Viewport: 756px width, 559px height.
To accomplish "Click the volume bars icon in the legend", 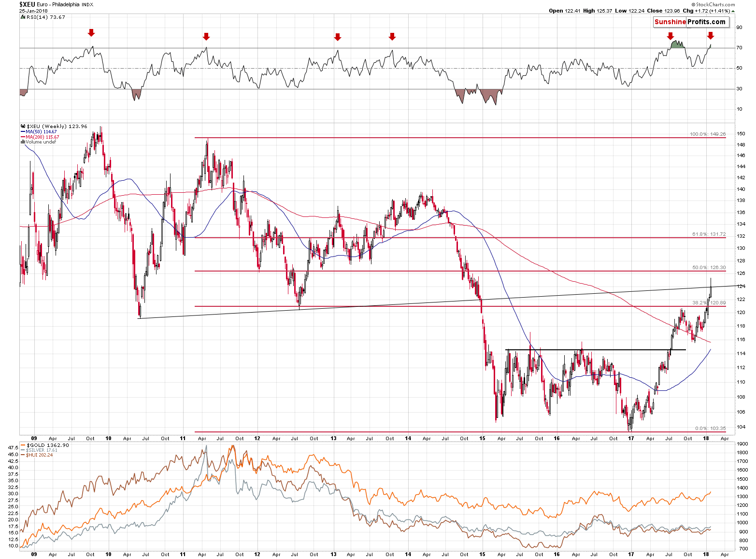I will pyautogui.click(x=23, y=142).
